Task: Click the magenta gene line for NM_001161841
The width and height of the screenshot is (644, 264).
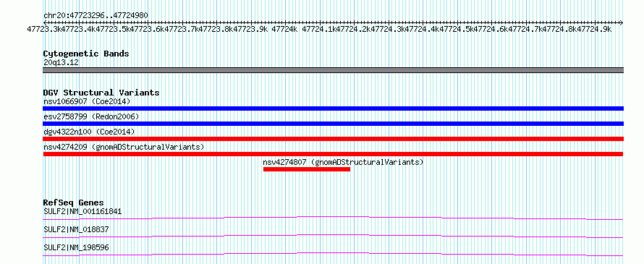Action: pos(333,218)
